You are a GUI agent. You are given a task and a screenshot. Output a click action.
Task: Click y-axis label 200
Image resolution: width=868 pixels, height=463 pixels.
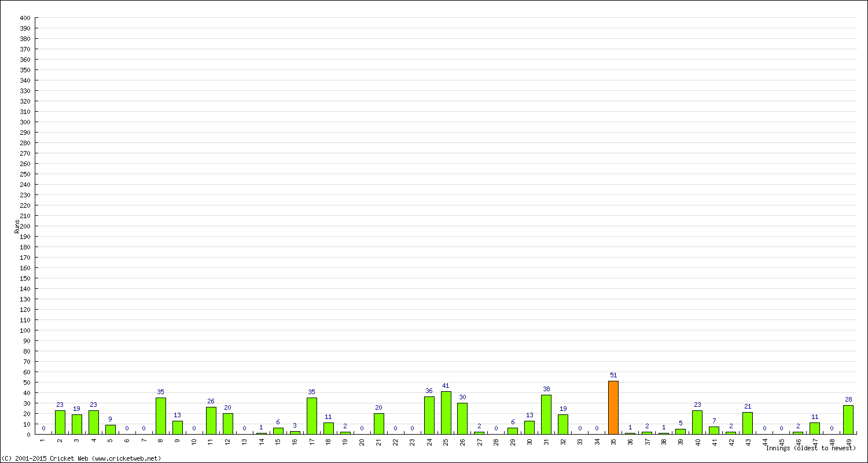pyautogui.click(x=24, y=226)
